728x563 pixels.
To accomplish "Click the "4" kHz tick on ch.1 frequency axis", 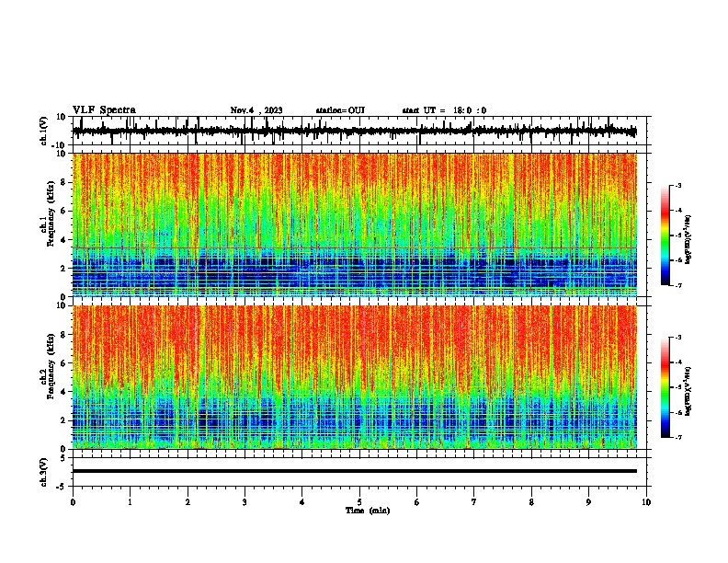I will (x=63, y=240).
